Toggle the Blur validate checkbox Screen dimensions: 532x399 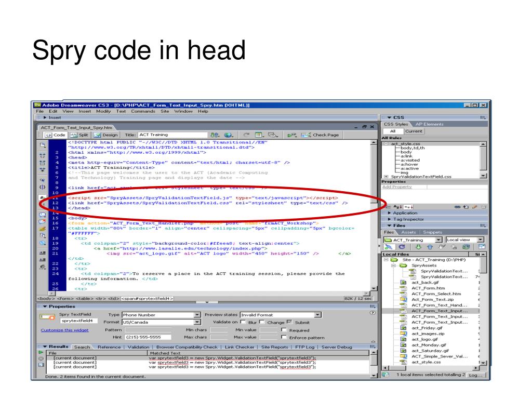point(243,322)
